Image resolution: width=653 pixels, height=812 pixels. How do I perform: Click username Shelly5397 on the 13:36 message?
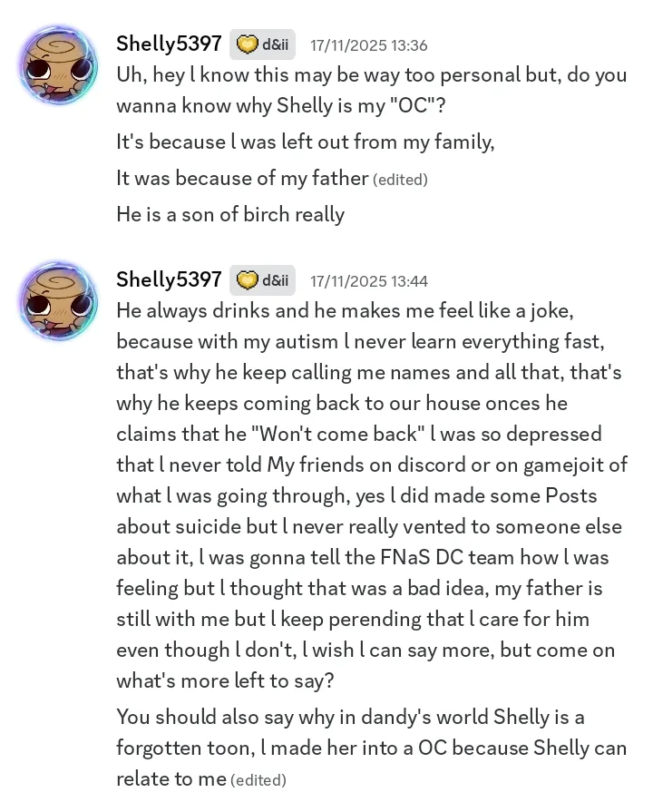[169, 44]
